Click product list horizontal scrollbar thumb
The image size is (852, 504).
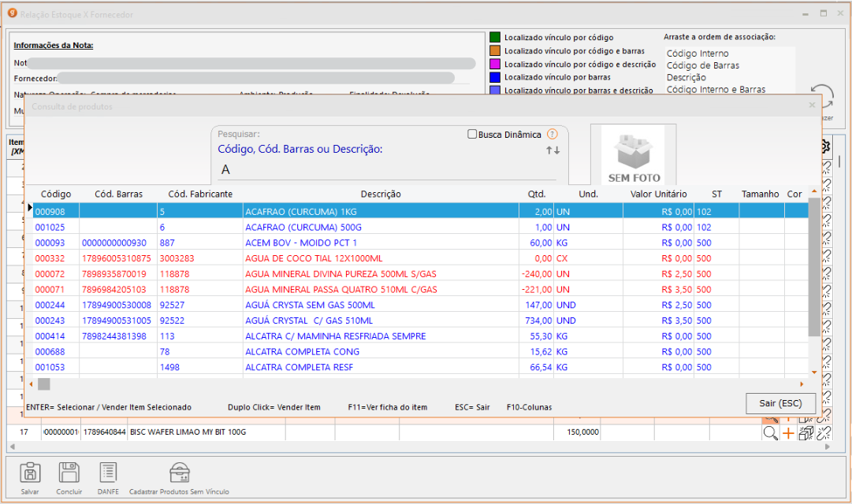click(x=43, y=384)
